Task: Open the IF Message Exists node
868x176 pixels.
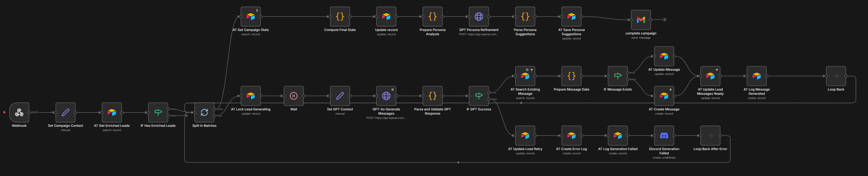Action: pos(618,76)
